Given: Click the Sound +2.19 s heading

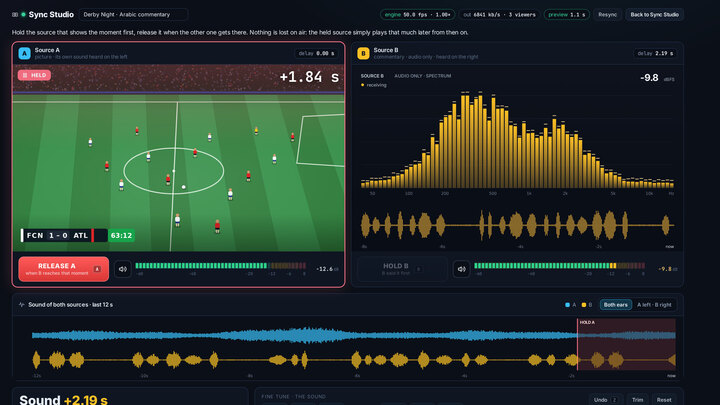Looking at the screenshot, I should tap(63, 400).
